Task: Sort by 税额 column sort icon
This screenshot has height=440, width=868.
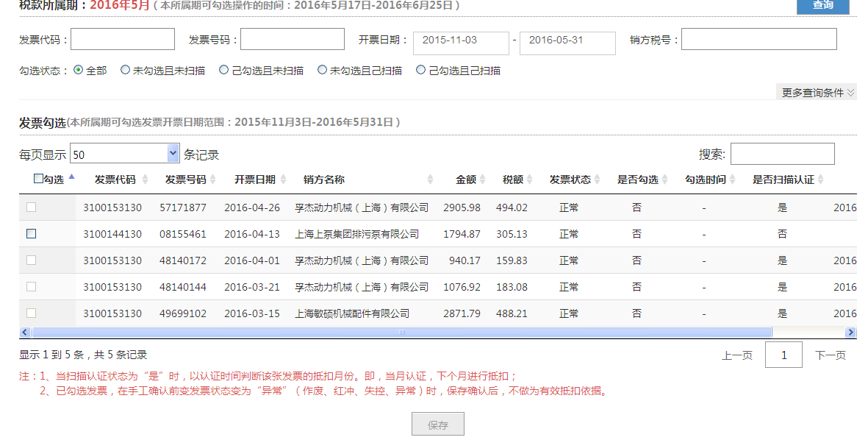Action: tap(531, 180)
